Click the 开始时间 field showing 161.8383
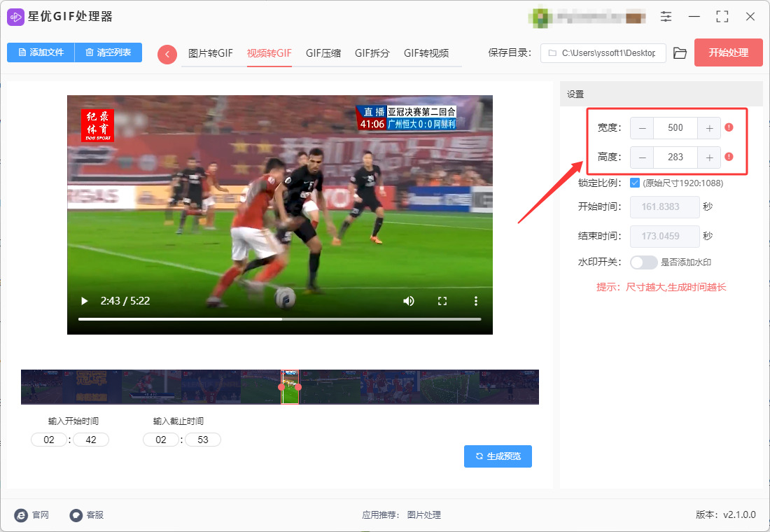Image resolution: width=770 pixels, height=532 pixels. click(665, 206)
